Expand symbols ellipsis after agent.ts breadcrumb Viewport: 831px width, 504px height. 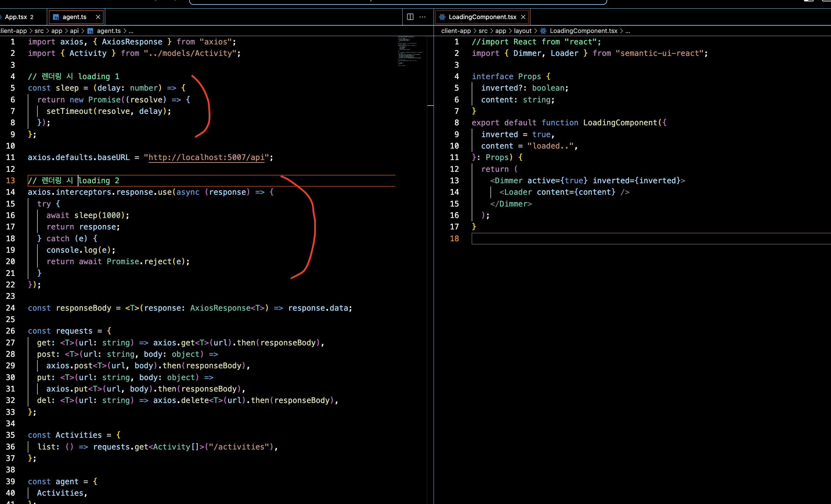(131, 31)
